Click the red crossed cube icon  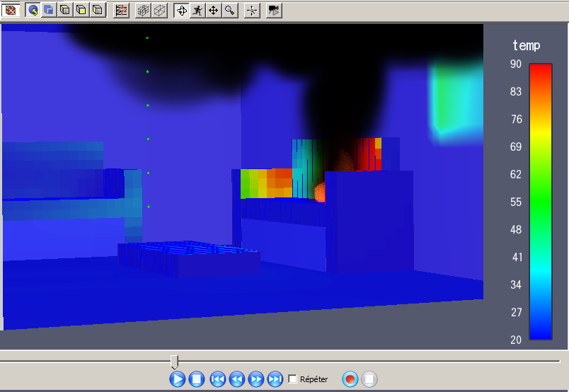pos(11,10)
